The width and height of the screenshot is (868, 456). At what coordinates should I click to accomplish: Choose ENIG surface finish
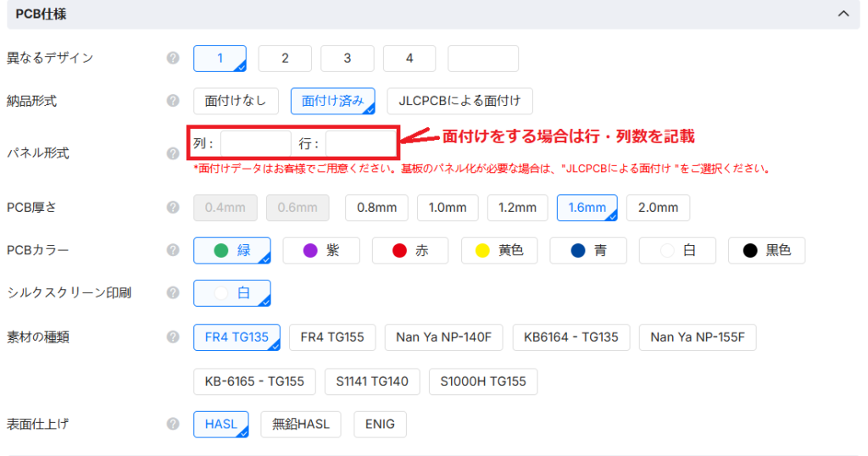click(x=380, y=425)
